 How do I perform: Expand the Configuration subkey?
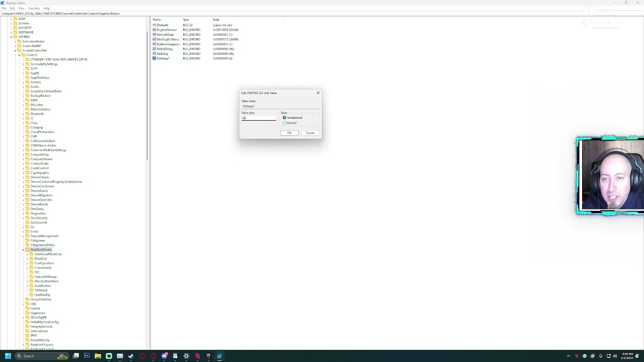(x=27, y=263)
